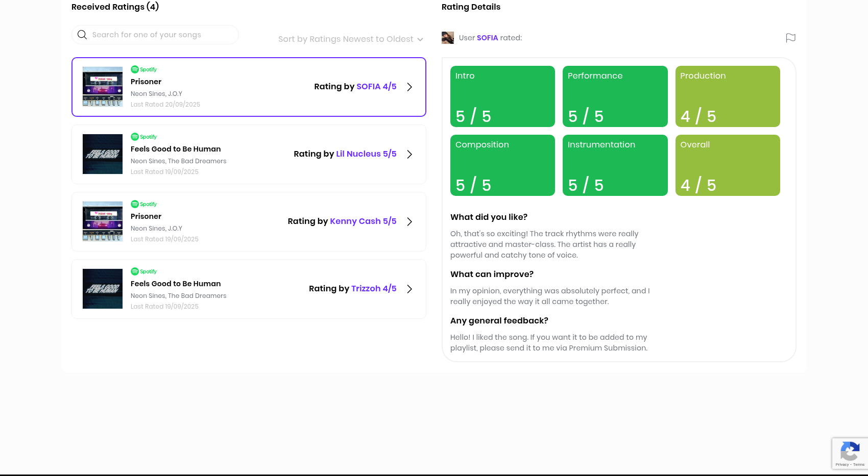Click the Lil Nucleus username link
The width and height of the screenshot is (868, 476).
pyautogui.click(x=358, y=154)
